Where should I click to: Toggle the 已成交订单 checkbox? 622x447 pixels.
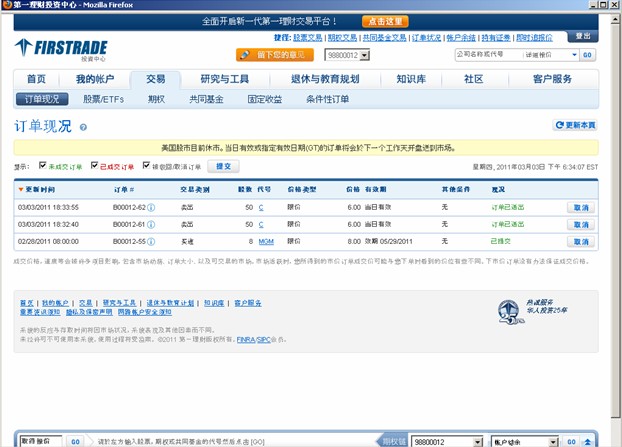pyautogui.click(x=93, y=166)
